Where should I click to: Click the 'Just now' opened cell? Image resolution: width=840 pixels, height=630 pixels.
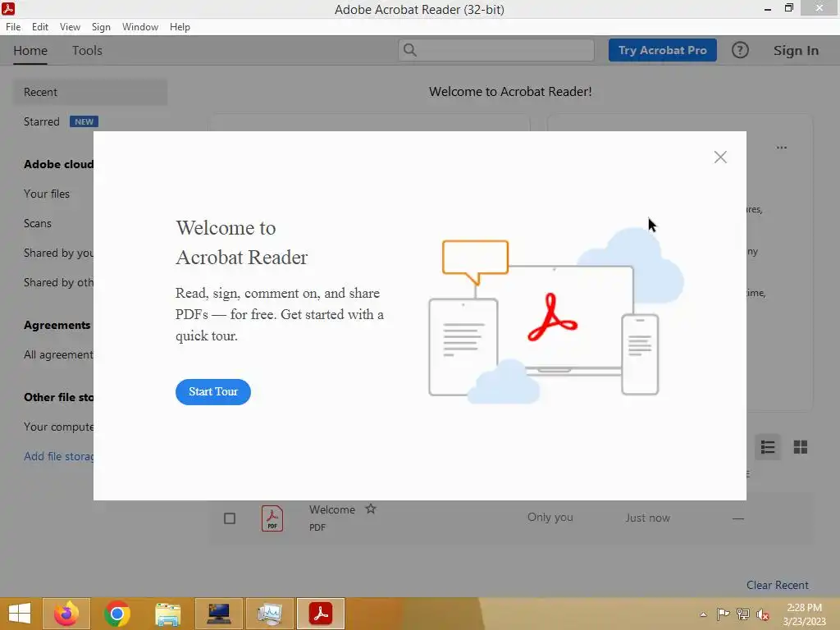point(648,518)
